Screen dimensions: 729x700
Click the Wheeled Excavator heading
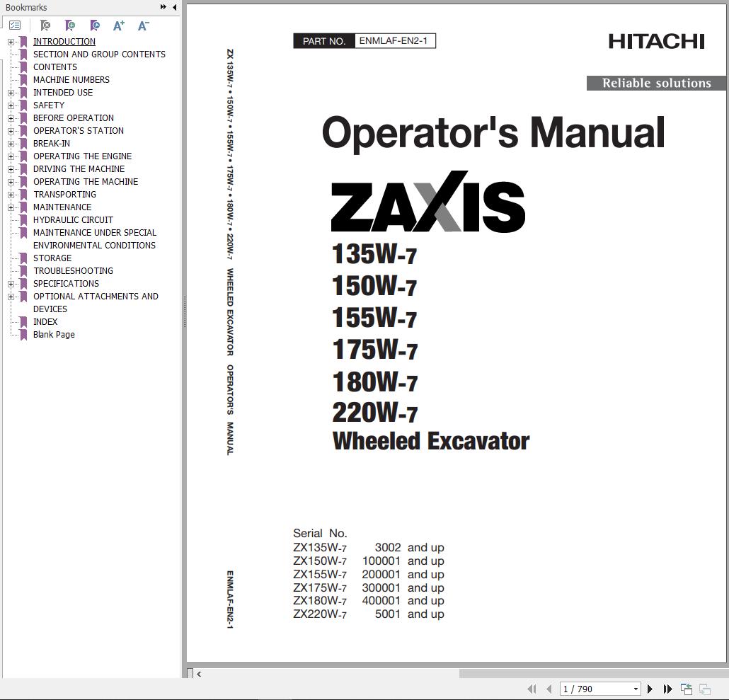click(431, 441)
